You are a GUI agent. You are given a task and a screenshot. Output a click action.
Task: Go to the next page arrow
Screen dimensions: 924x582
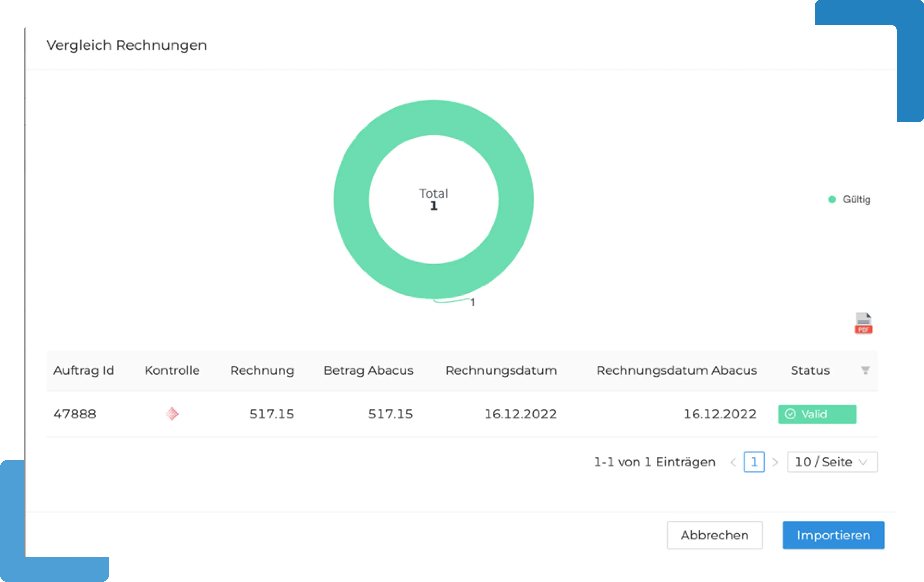pyautogui.click(x=775, y=462)
